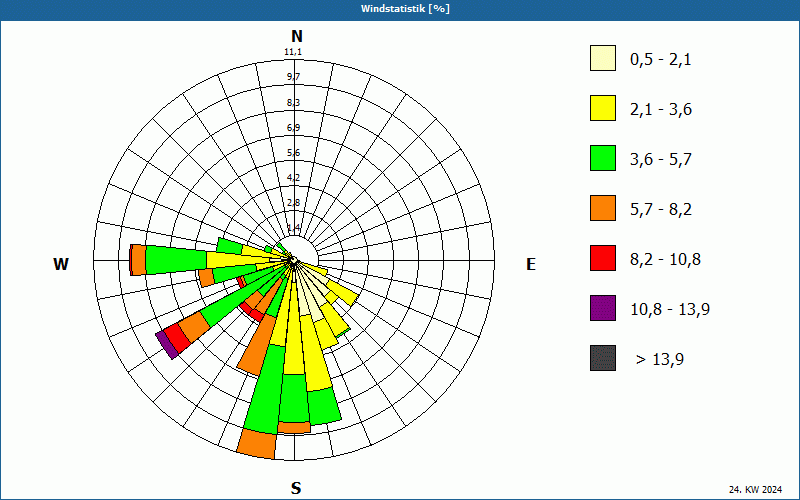Click the 9,7 axis value
Screen dimensions: 800x500
point(293,77)
